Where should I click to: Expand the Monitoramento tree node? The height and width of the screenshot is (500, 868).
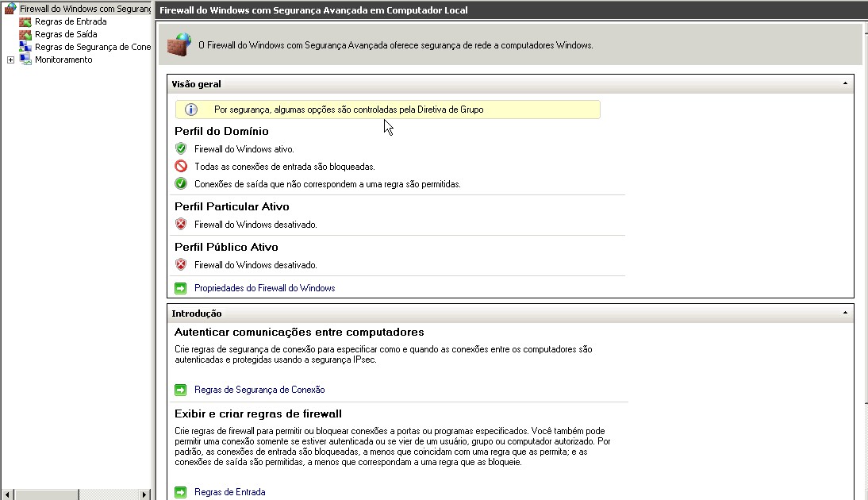(x=10, y=60)
